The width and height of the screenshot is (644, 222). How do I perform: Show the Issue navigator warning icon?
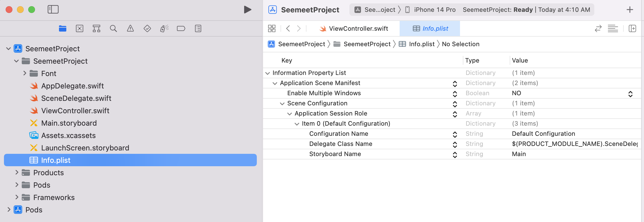click(x=130, y=28)
